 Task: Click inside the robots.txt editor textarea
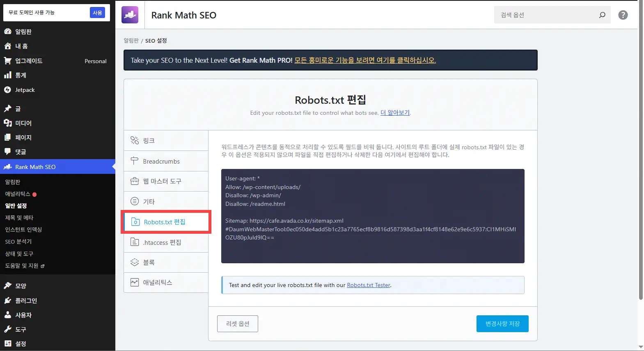(x=373, y=216)
